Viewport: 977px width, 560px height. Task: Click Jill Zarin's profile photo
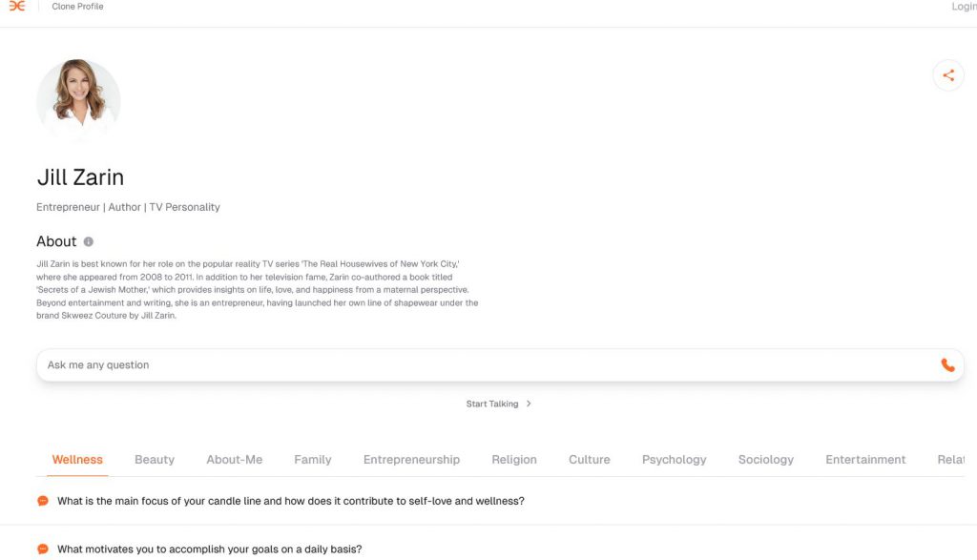pyautogui.click(x=78, y=100)
